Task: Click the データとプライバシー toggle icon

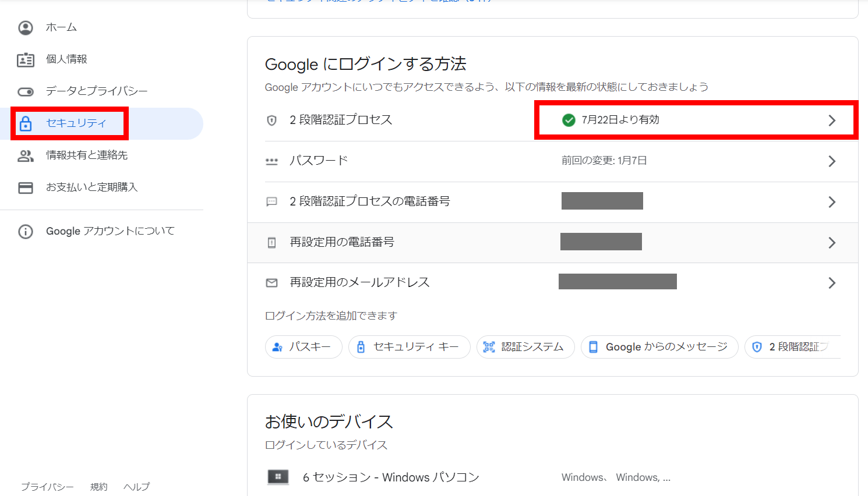Action: click(26, 91)
